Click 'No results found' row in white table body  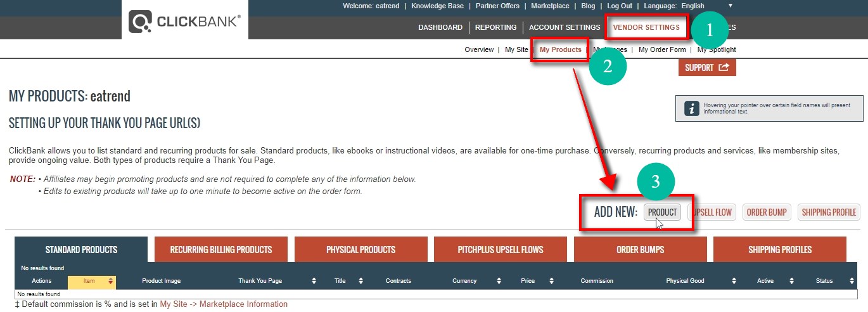[x=436, y=294]
